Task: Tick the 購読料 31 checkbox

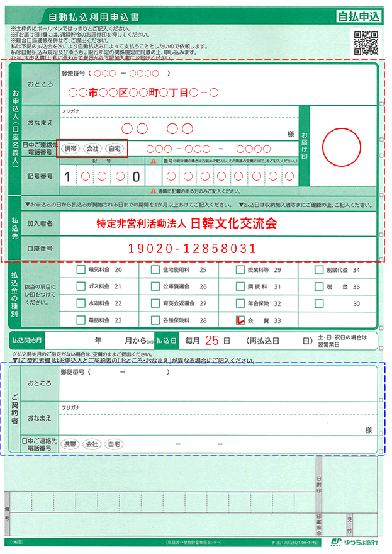Action: (x=240, y=286)
